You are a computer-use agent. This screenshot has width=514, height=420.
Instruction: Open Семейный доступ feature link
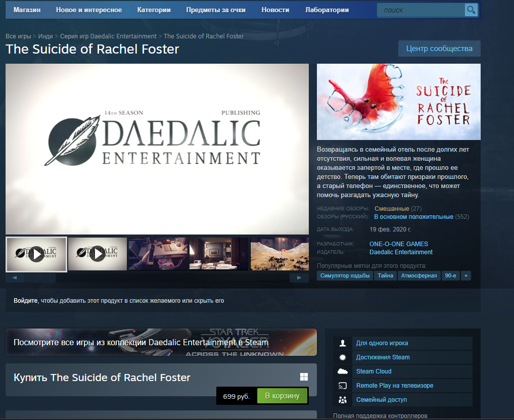click(381, 400)
